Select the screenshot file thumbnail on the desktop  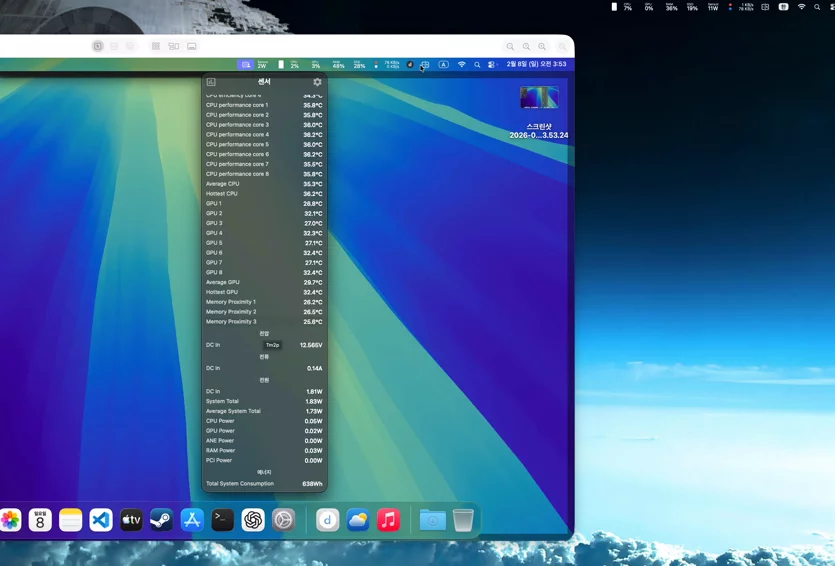(x=539, y=97)
